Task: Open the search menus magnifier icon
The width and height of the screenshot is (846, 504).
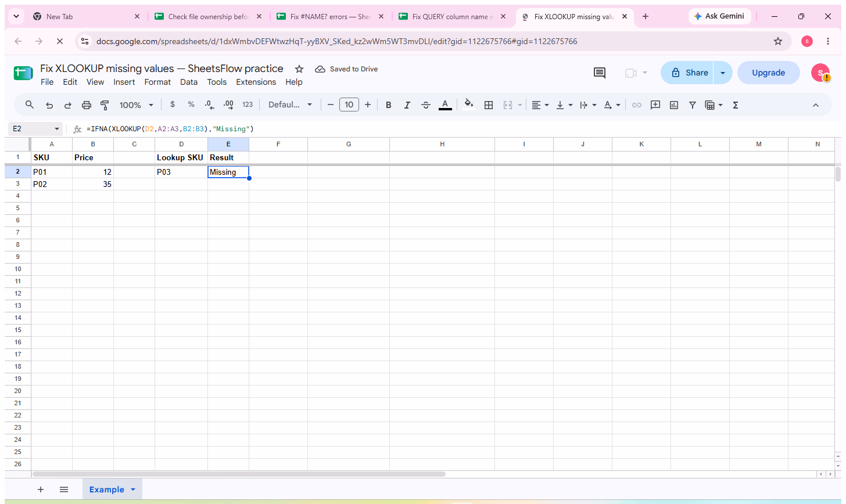Action: click(x=30, y=105)
